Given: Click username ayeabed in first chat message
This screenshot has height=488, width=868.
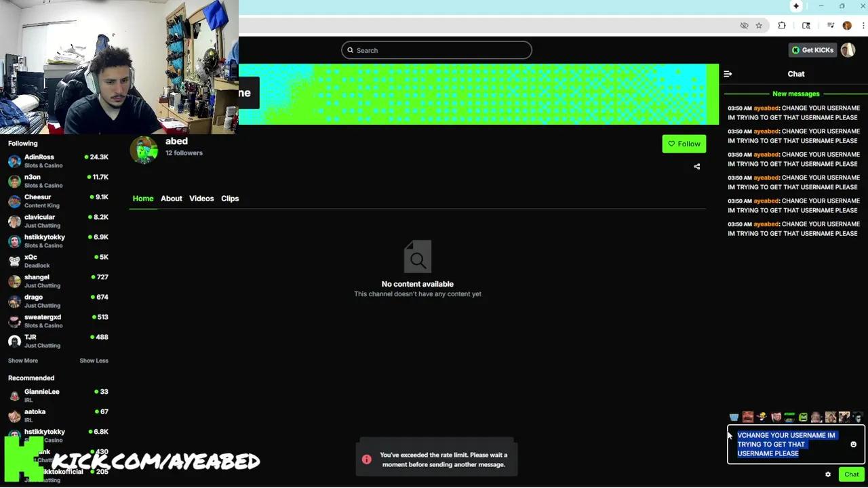Looking at the screenshot, I should pyautogui.click(x=766, y=108).
